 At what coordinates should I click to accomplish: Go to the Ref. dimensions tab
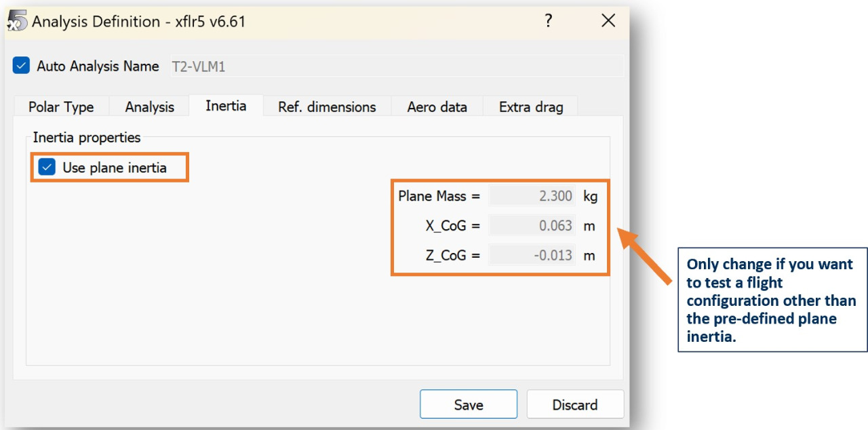click(x=327, y=107)
